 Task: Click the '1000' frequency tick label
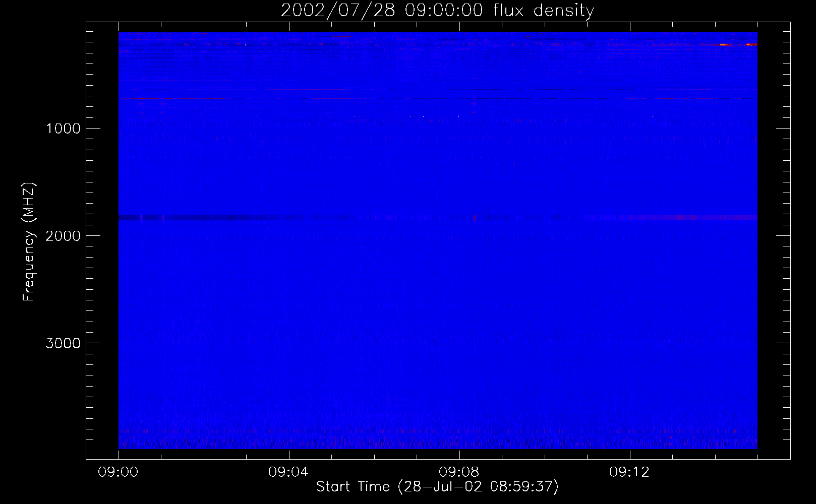click(63, 129)
